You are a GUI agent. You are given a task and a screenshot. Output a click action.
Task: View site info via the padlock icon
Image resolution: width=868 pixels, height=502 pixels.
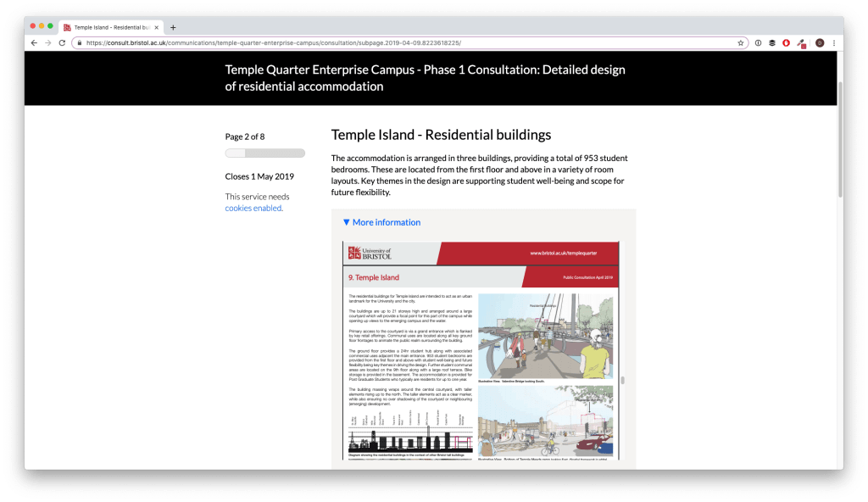pyautogui.click(x=80, y=42)
